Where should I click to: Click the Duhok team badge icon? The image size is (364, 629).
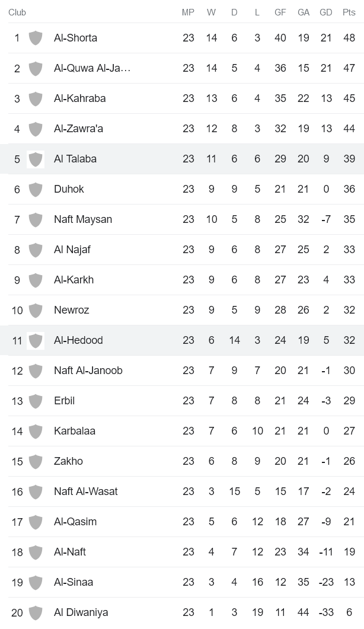[35, 189]
